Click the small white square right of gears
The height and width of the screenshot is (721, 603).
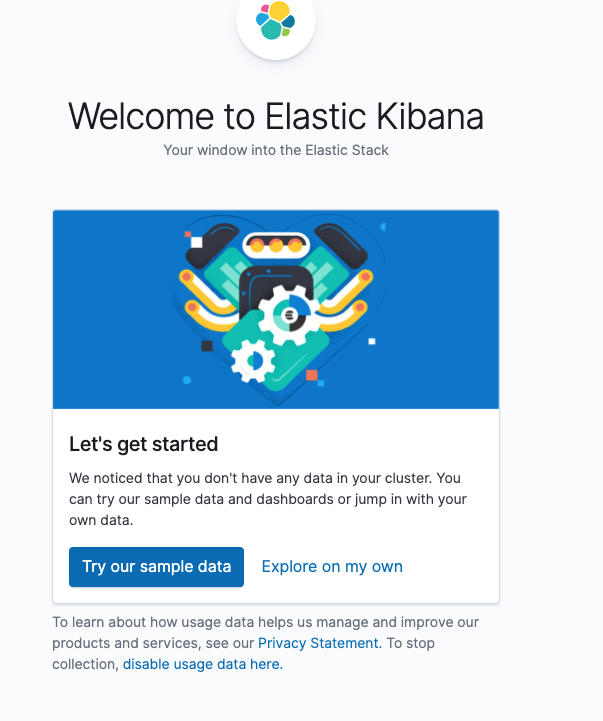(x=372, y=341)
